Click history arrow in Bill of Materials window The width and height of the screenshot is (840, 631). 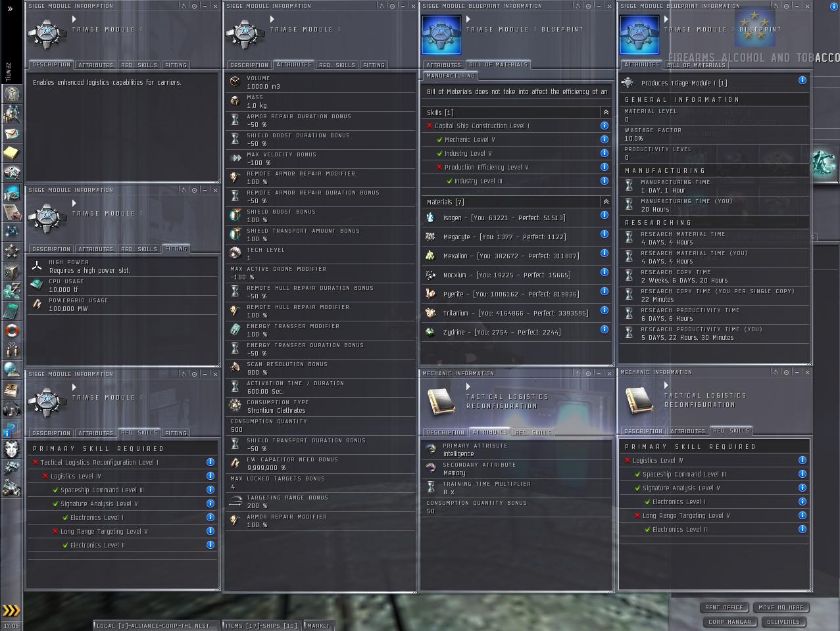pos(468,20)
